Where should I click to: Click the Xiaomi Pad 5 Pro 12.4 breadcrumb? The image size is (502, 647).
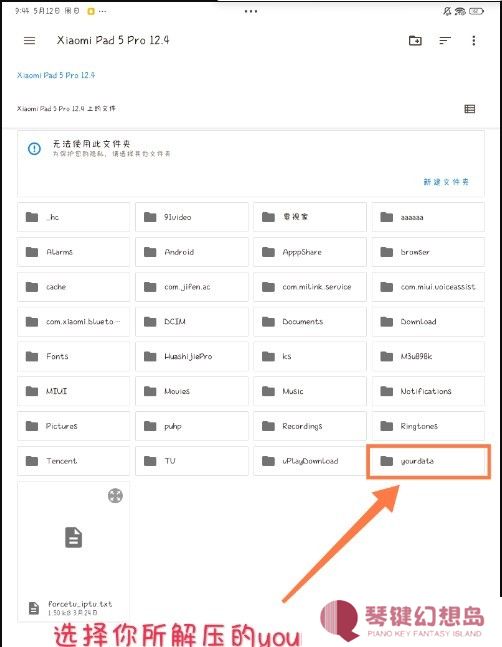56,75
